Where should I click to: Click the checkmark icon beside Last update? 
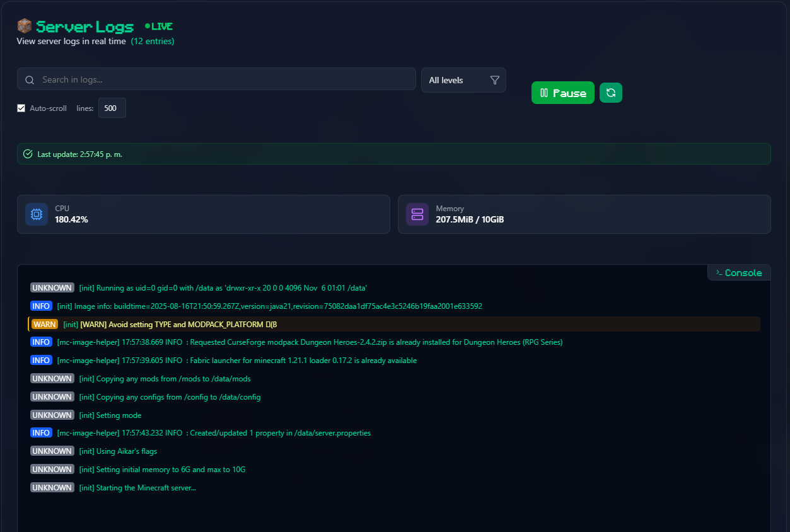pos(28,154)
